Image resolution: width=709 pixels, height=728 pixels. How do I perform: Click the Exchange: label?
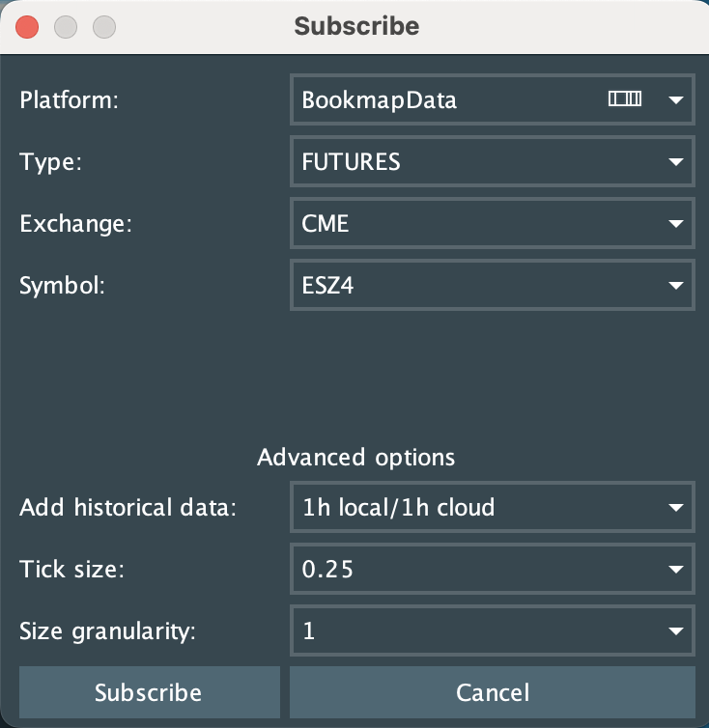point(75,224)
